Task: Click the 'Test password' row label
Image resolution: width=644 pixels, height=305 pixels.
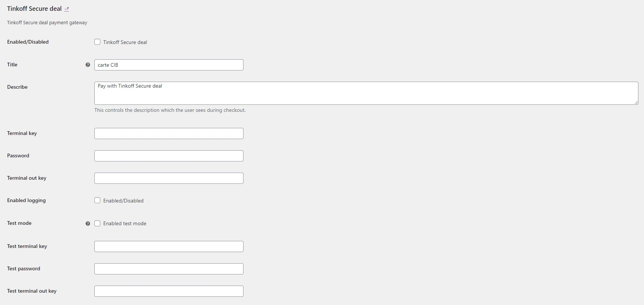Action: [x=23, y=269]
